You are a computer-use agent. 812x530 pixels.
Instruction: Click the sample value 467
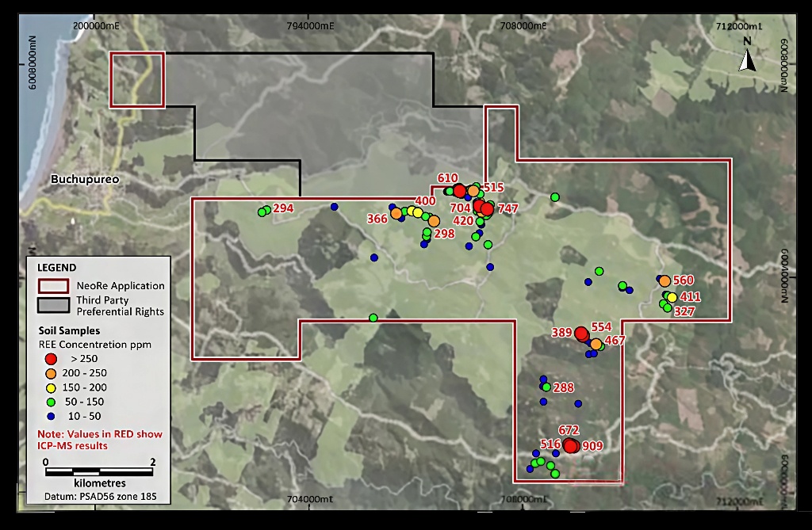[x=615, y=341]
